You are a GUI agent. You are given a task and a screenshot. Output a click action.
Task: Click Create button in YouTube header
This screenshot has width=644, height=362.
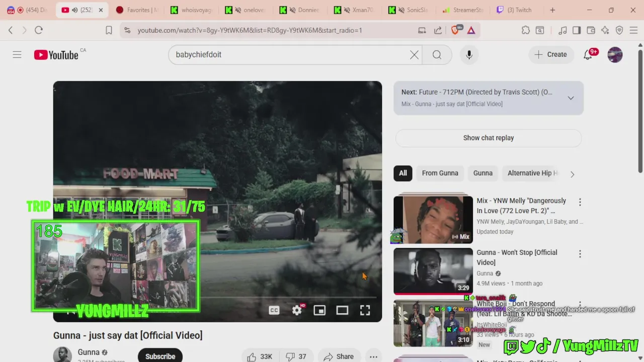coord(550,54)
